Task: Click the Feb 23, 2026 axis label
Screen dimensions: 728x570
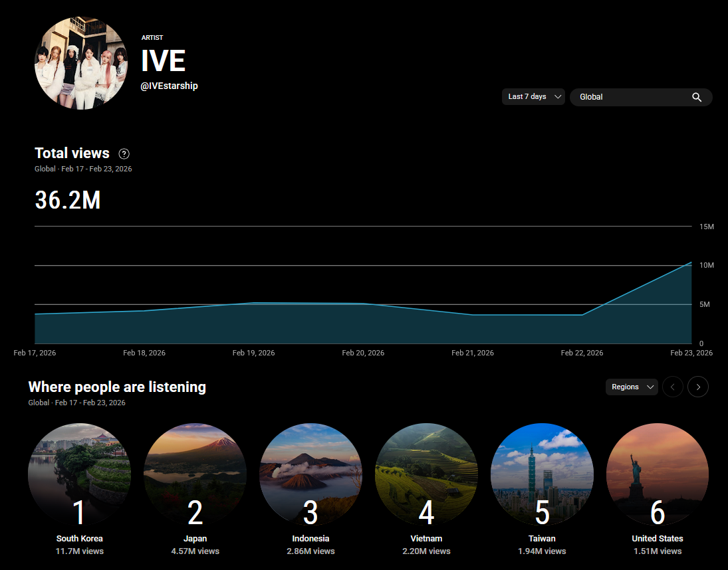Action: click(x=691, y=353)
